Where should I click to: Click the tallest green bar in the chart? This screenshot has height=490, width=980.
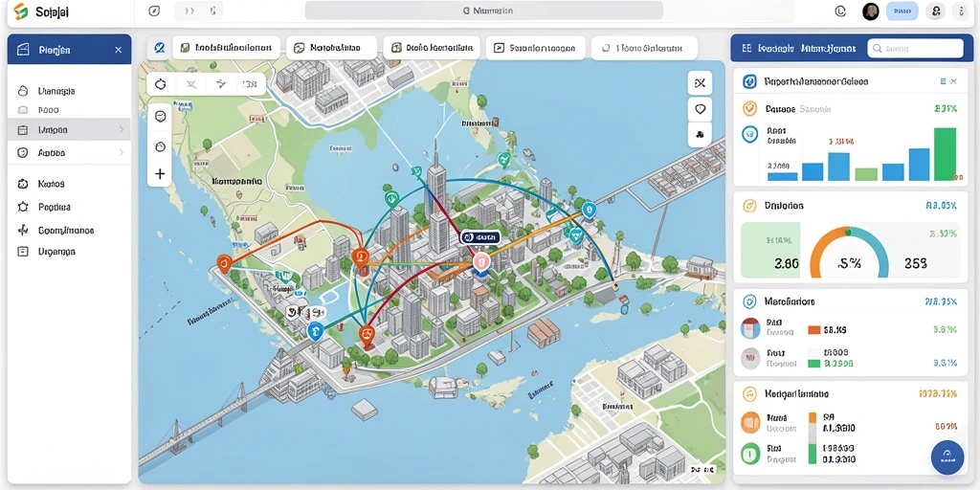point(945,154)
